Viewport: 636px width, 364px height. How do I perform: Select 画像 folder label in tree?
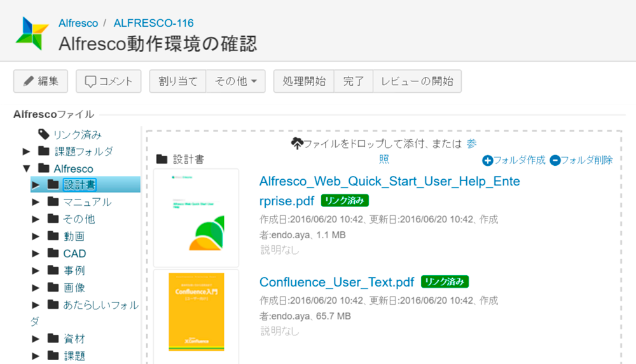[x=74, y=287]
